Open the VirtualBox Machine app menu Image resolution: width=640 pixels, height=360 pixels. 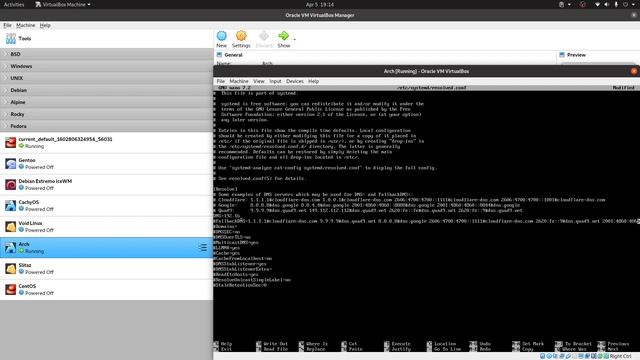coord(62,4)
